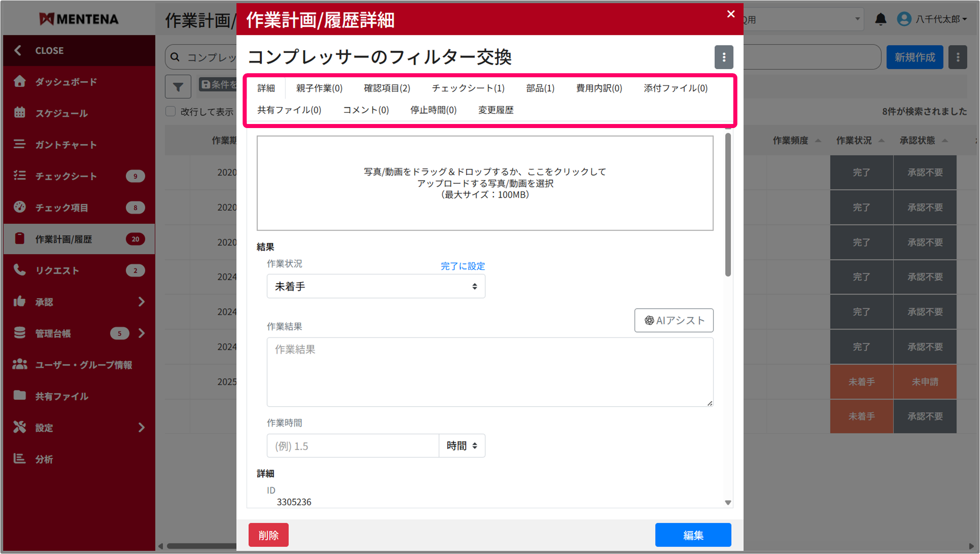Click the filter funnel icon
Image resolution: width=980 pixels, height=554 pixels.
pos(178,86)
